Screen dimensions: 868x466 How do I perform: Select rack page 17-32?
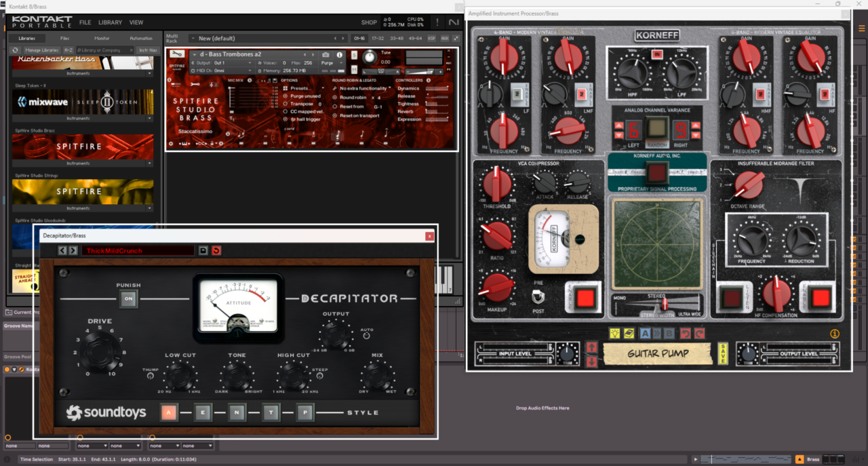pyautogui.click(x=378, y=39)
